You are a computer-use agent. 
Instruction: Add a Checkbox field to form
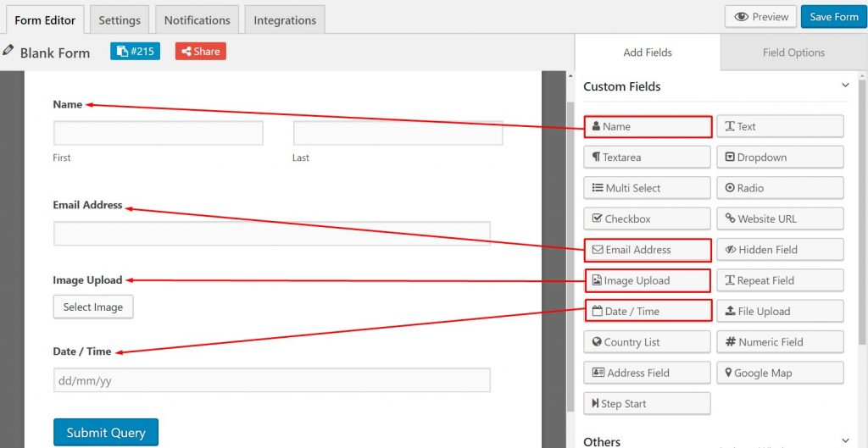[647, 218]
